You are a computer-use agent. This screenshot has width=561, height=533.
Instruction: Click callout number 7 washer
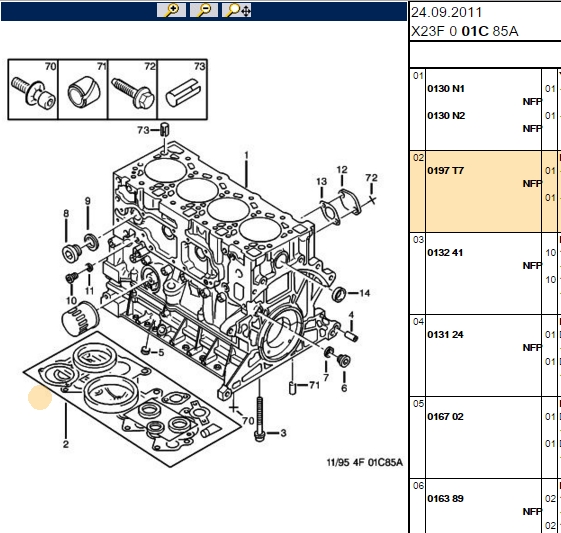[326, 378]
